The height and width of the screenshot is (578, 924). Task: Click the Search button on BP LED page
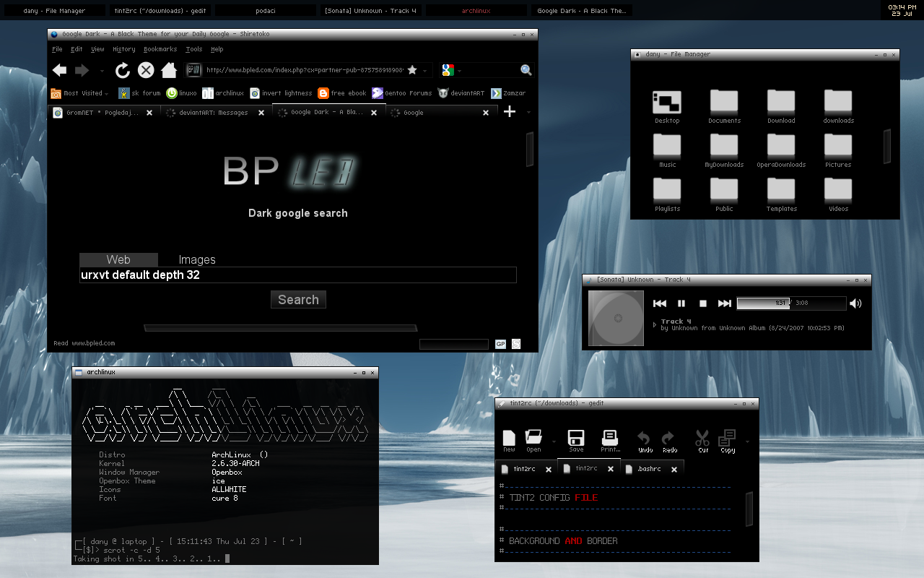pyautogui.click(x=298, y=300)
